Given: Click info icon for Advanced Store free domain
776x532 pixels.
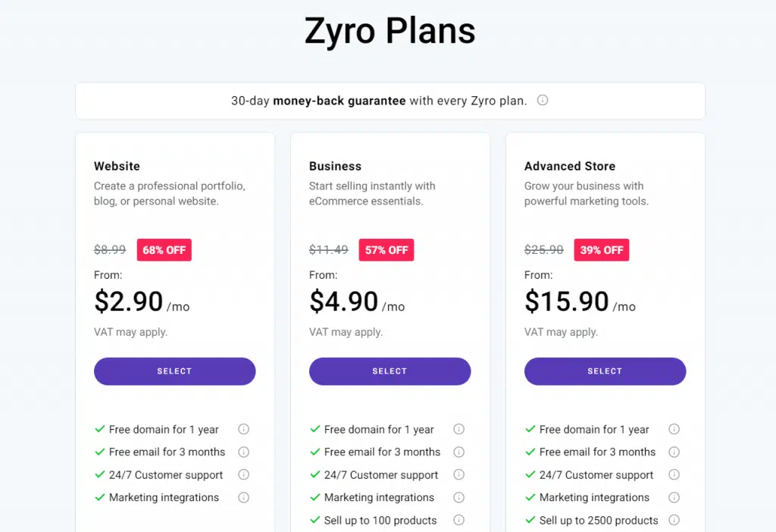Looking at the screenshot, I should [674, 429].
